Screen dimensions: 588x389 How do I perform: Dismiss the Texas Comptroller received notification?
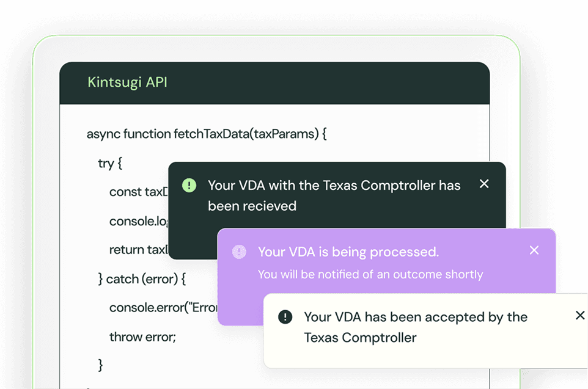(x=484, y=184)
